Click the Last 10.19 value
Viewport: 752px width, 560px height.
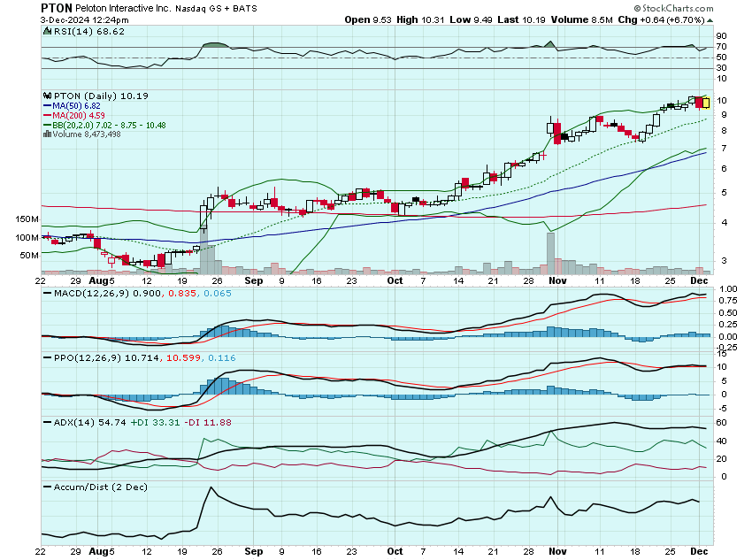pos(521,19)
